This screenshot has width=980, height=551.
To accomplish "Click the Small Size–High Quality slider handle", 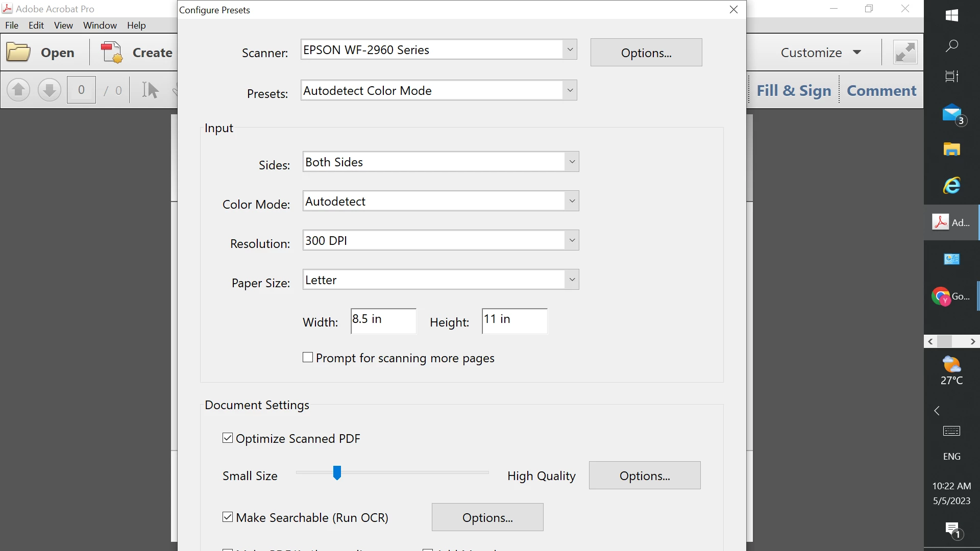I will pyautogui.click(x=337, y=473).
